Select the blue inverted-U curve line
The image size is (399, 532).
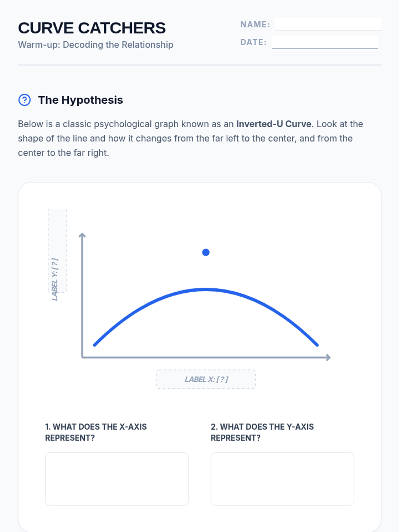206,290
